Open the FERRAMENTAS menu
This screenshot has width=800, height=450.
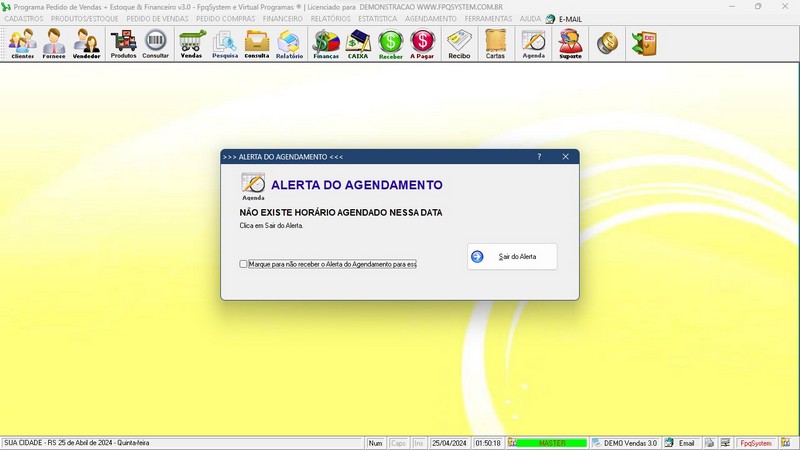coord(488,19)
